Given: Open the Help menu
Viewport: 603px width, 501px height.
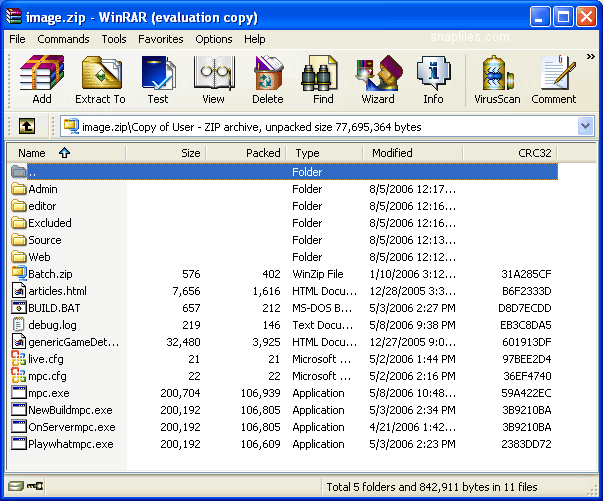Looking at the screenshot, I should 255,39.
